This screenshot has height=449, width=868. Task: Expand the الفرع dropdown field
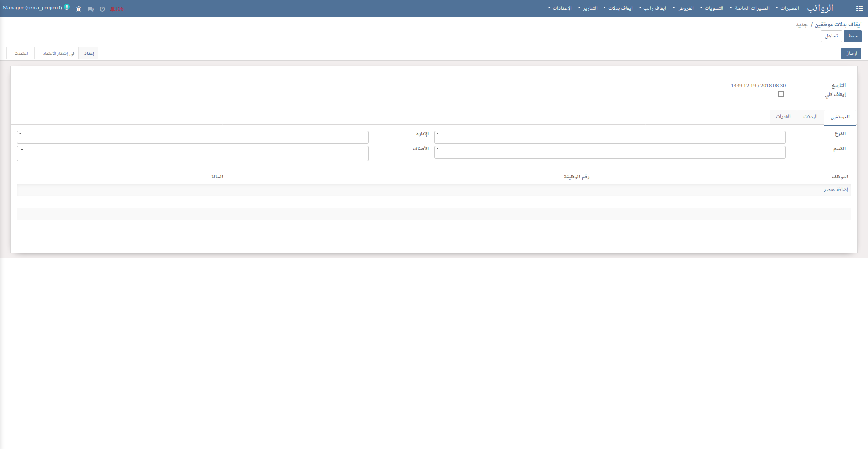609,137
